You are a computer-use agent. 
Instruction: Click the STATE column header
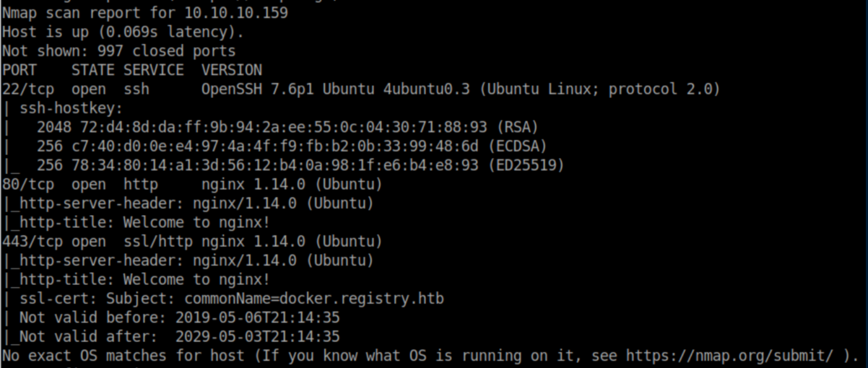[x=92, y=71]
